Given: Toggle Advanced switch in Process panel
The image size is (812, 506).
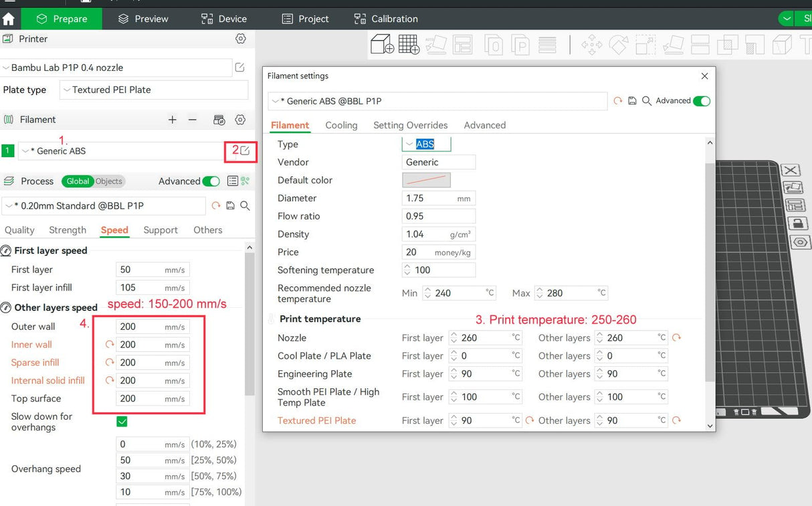Looking at the screenshot, I should point(211,181).
